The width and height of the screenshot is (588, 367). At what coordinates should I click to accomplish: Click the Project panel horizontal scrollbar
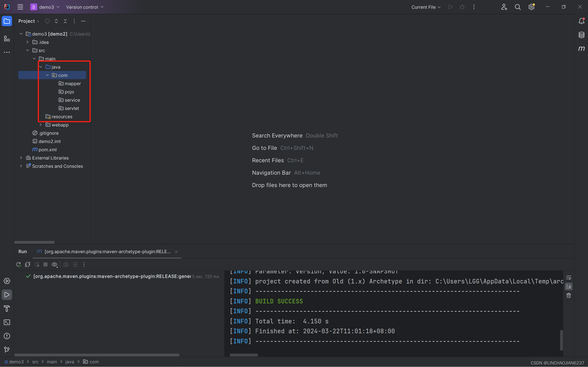[34, 242]
